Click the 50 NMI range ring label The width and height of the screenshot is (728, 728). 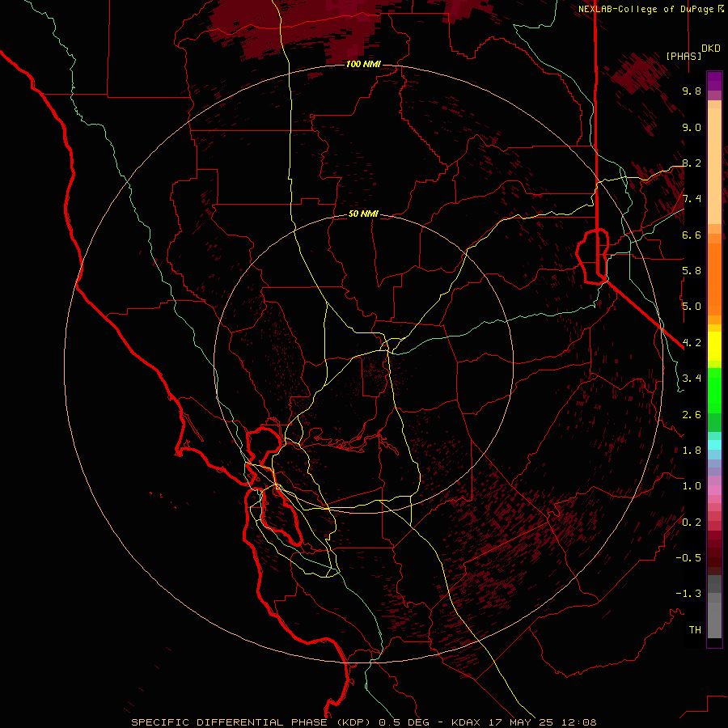pyautogui.click(x=363, y=214)
